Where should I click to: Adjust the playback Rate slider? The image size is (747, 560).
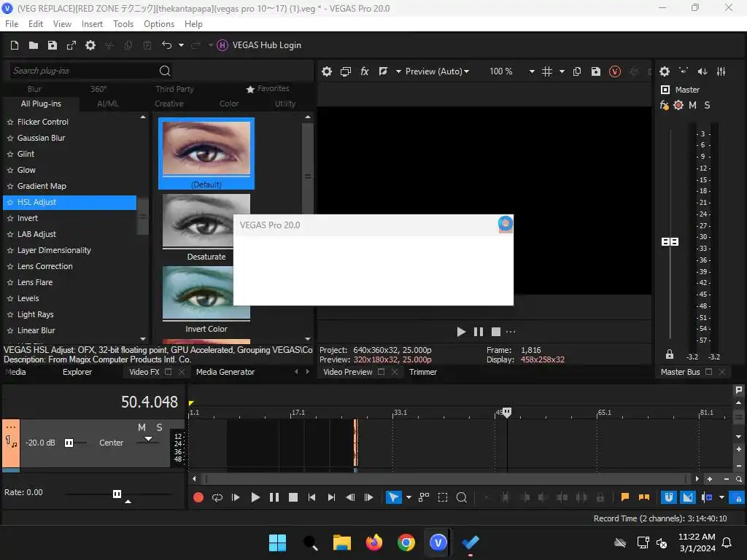coord(117,494)
